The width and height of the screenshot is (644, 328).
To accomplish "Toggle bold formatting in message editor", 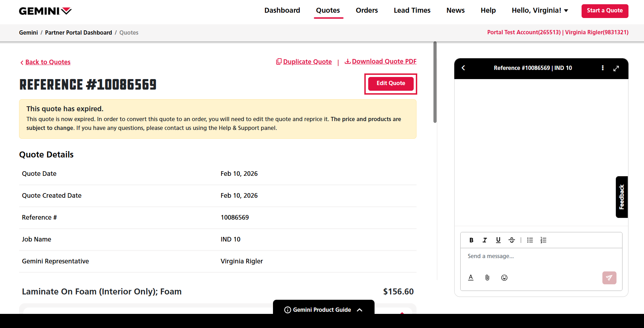I will click(471, 240).
